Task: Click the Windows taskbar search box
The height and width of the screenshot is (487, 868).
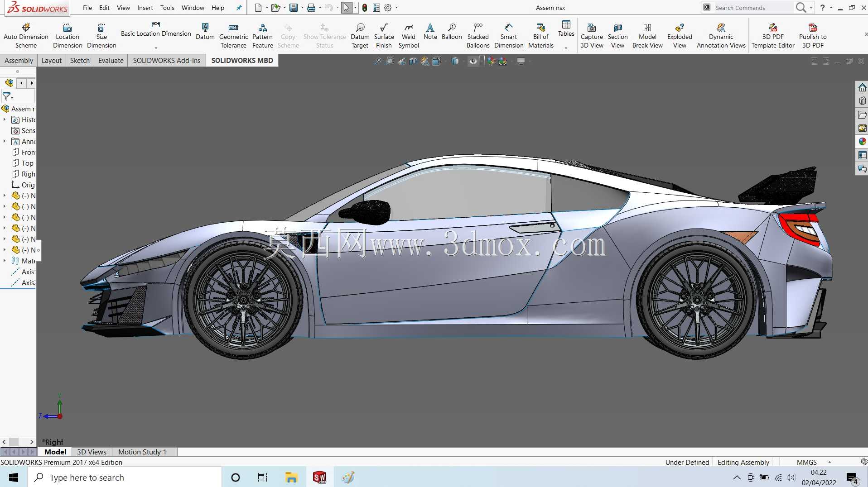Action: [x=125, y=477]
